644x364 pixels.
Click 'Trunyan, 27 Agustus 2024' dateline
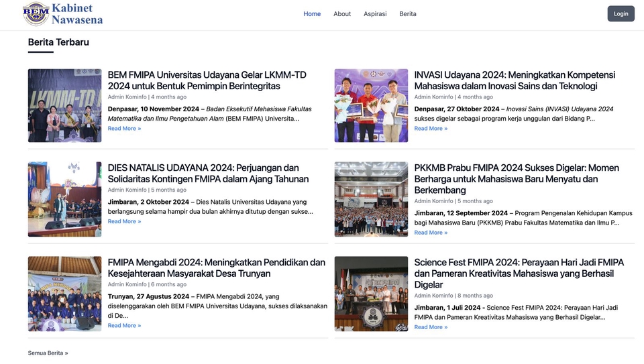(x=148, y=296)
